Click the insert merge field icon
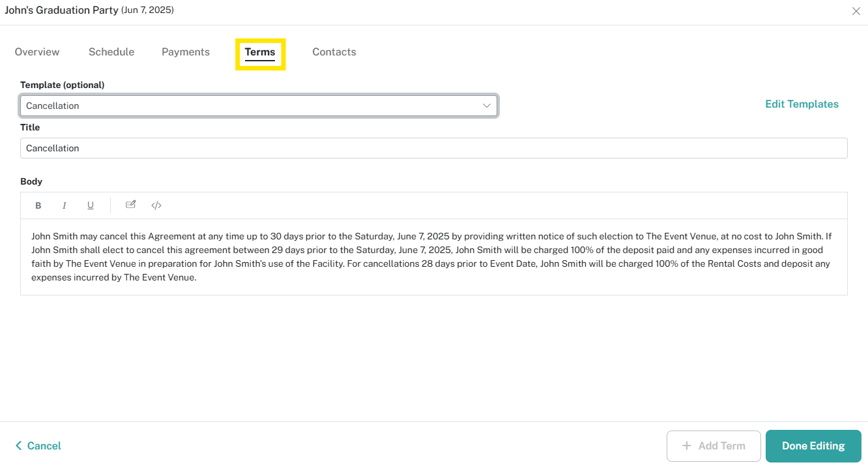 (x=130, y=205)
